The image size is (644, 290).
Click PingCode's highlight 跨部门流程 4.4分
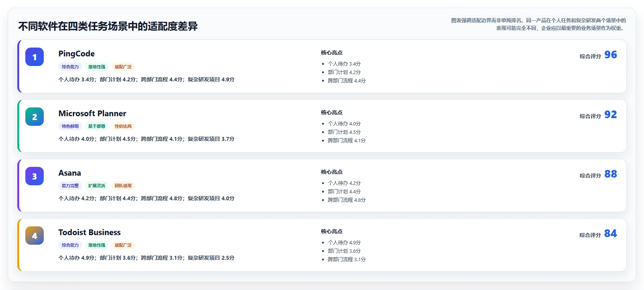click(347, 81)
